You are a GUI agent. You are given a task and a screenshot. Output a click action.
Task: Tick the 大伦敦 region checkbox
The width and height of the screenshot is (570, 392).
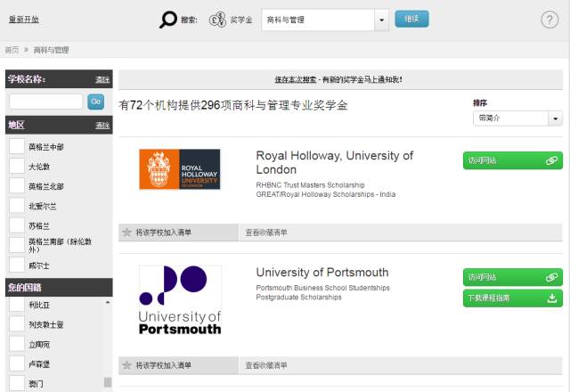pyautogui.click(x=17, y=166)
